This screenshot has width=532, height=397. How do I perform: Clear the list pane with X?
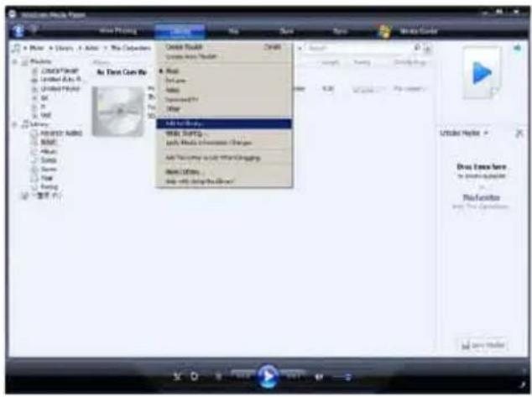pos(519,133)
